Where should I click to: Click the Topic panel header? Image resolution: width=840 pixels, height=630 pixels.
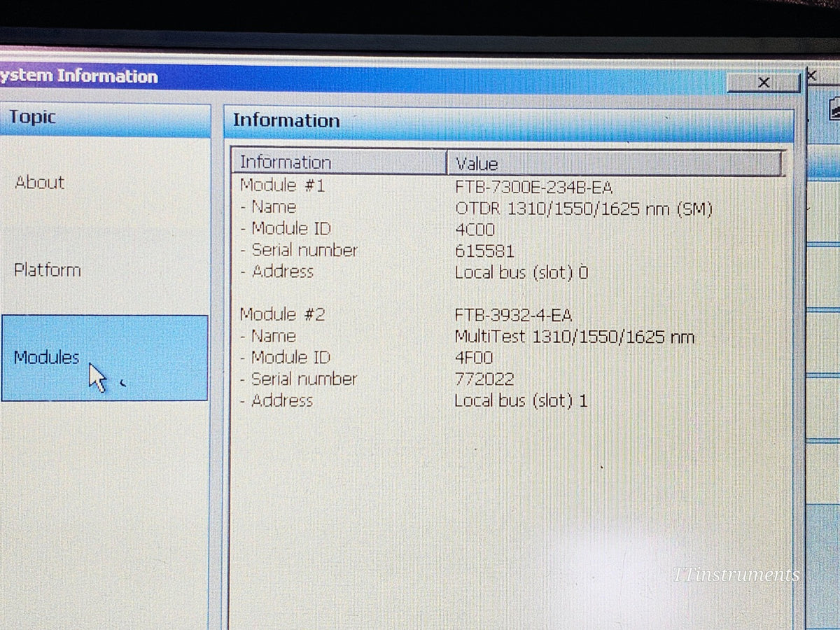pos(105,119)
